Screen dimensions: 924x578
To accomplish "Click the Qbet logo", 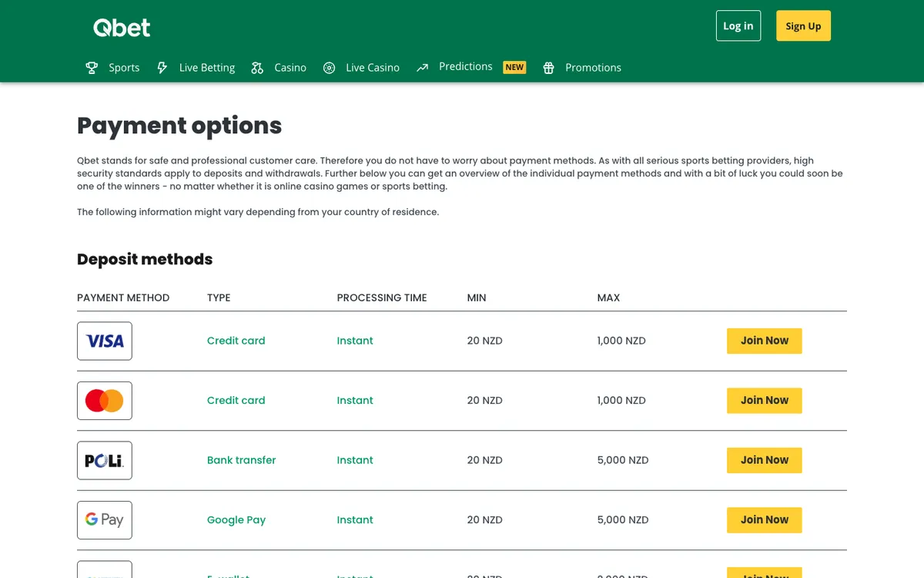I will [122, 28].
